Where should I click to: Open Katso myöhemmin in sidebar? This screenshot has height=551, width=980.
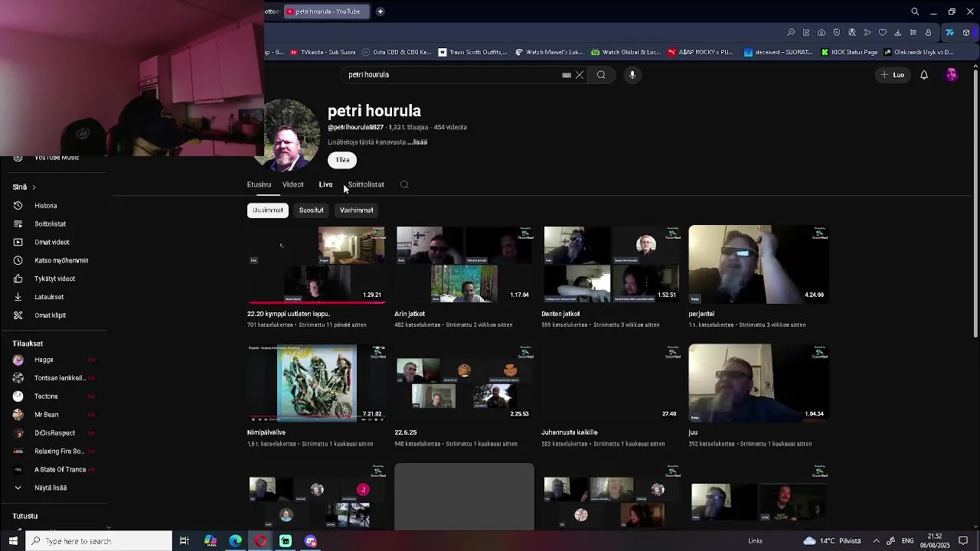(x=60, y=261)
